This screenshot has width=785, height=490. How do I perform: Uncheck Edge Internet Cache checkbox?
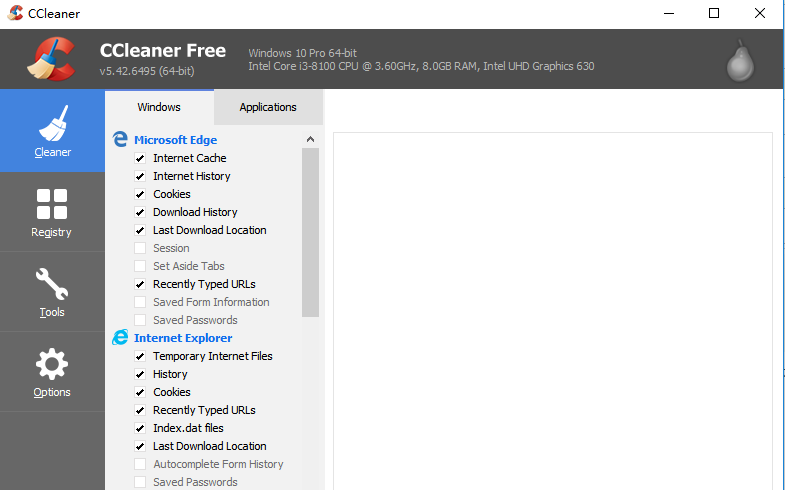pos(140,158)
